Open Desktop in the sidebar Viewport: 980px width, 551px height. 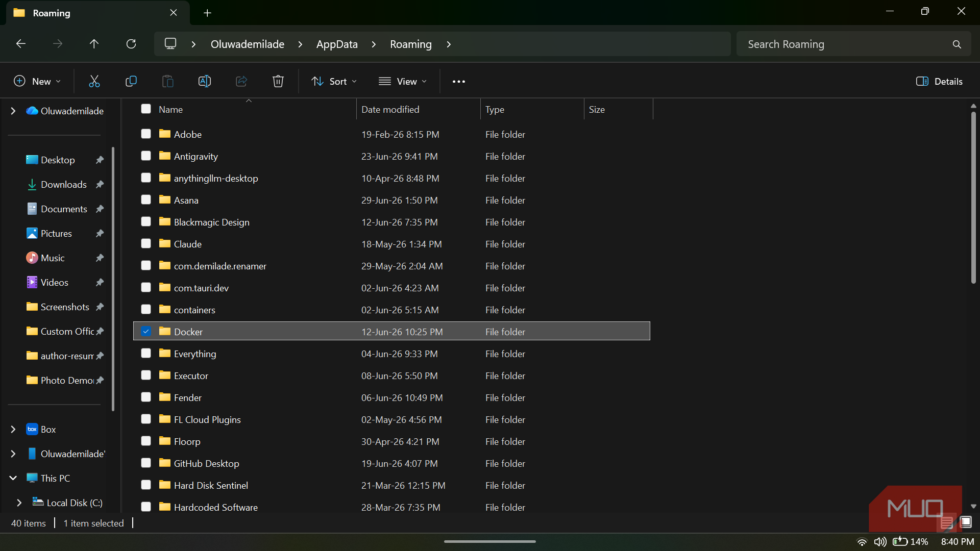pos(58,160)
